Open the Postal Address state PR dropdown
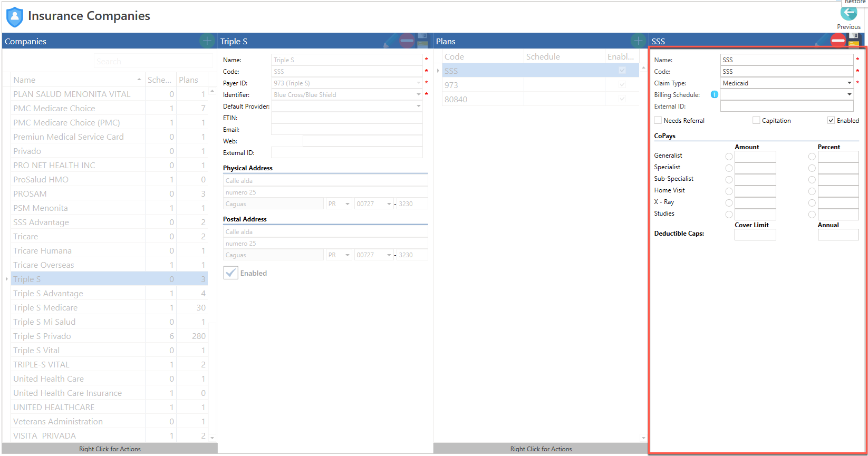 coord(348,255)
